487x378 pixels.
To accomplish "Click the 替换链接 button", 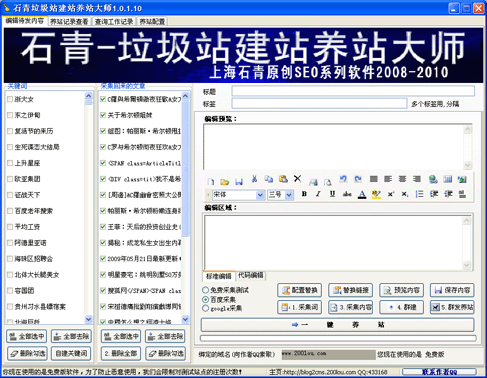I will (x=350, y=290).
